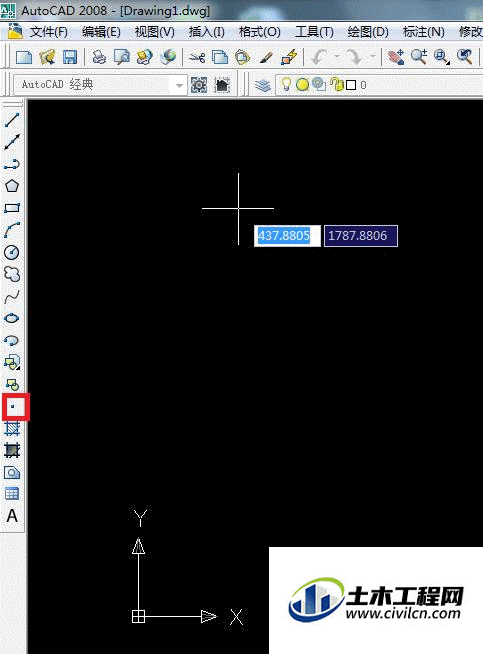Select the Arc tool

coord(12,230)
